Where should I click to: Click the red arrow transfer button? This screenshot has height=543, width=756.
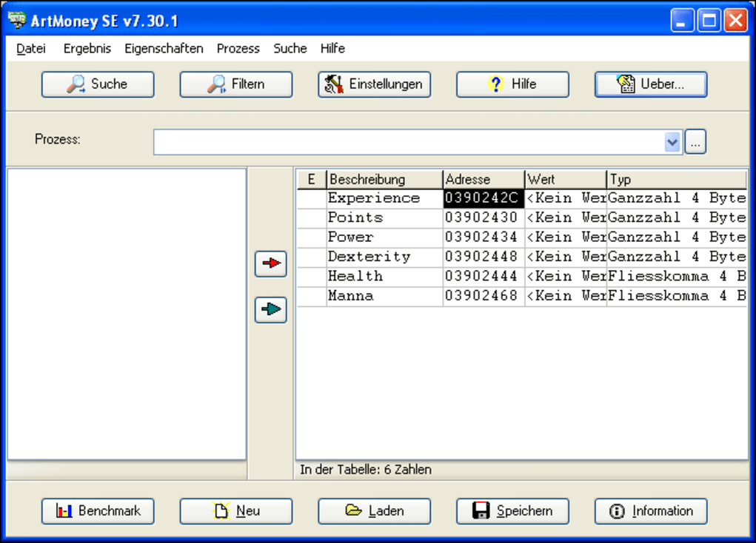click(x=270, y=263)
